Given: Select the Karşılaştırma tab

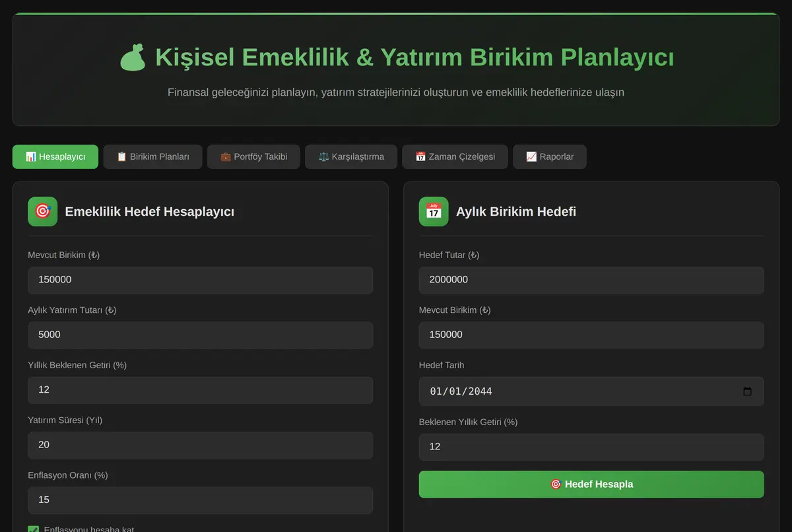Looking at the screenshot, I should [x=351, y=157].
